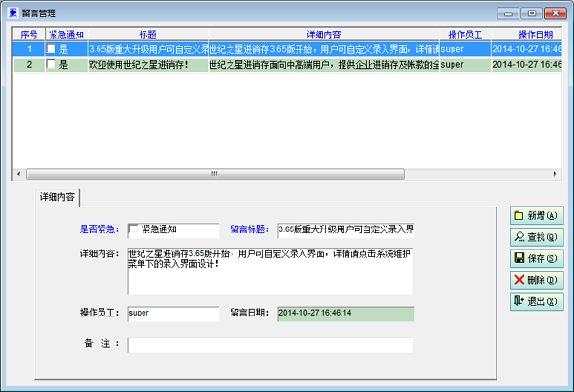Close the 留言管理 window
574x392 pixels.
pyautogui.click(x=556, y=13)
